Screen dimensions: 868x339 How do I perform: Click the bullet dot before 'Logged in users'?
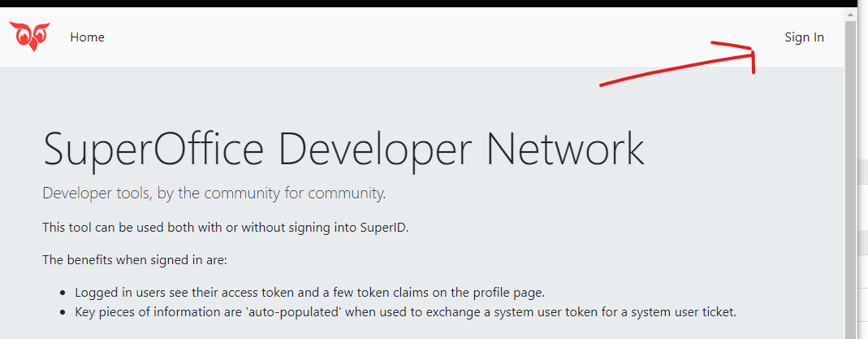coord(63,293)
